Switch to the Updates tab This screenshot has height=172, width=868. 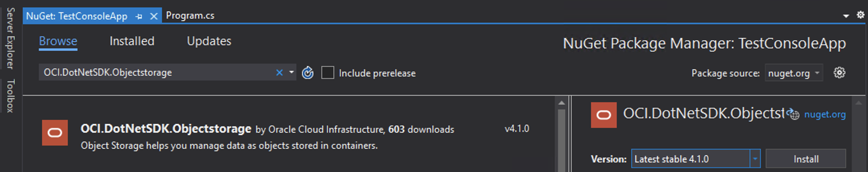(x=209, y=41)
